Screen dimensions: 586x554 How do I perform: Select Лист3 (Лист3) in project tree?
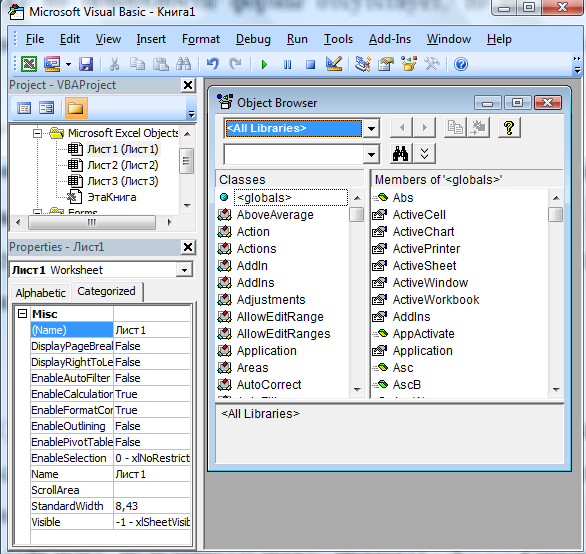123,181
